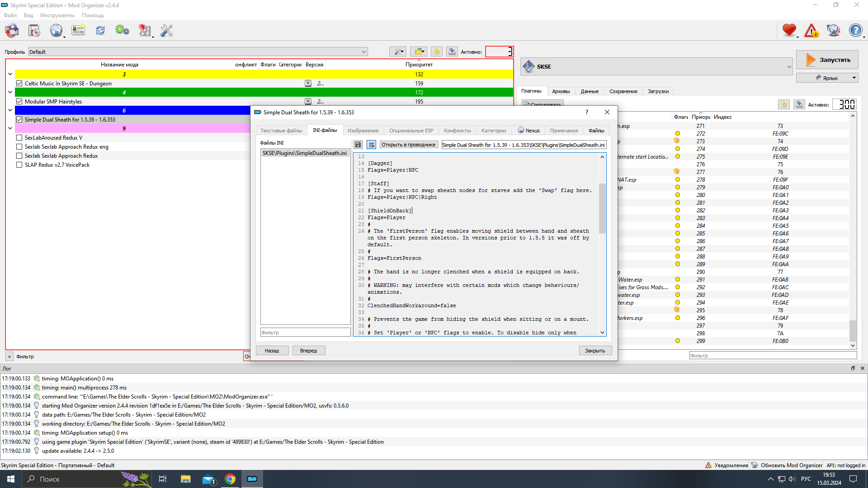
Task: Open the Nexus globe icon in toolbar
Action: (x=56, y=31)
